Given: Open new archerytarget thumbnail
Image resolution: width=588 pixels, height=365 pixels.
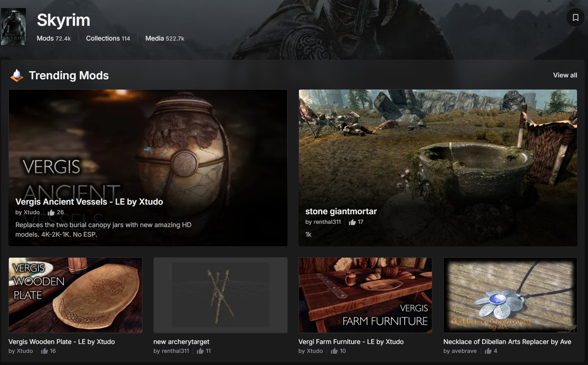Looking at the screenshot, I should coord(220,295).
